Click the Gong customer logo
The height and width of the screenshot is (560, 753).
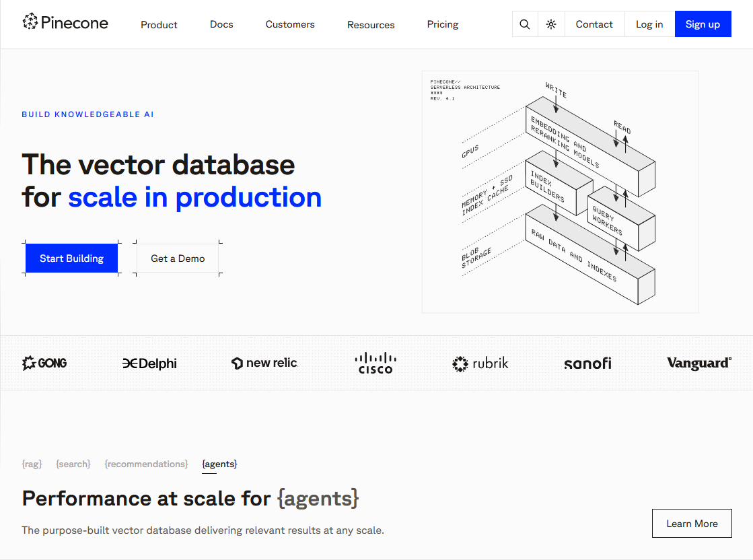point(44,363)
